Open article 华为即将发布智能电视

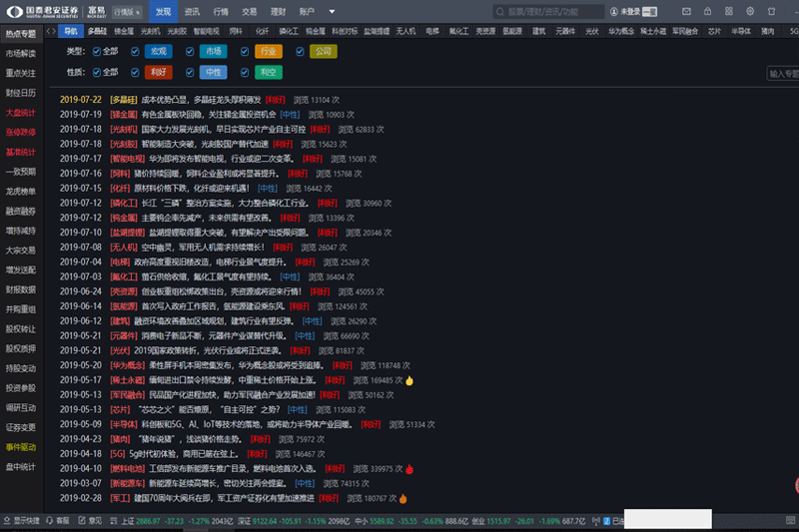click(221, 159)
